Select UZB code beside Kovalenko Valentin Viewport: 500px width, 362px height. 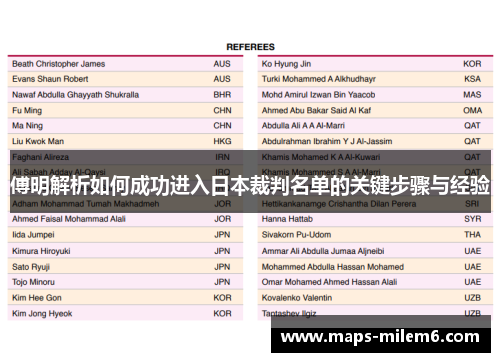(x=473, y=298)
